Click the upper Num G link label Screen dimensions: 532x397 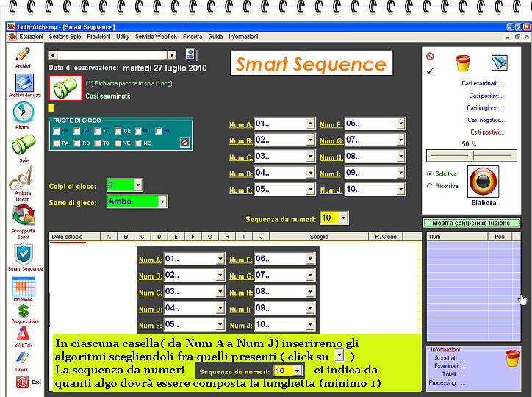pyautogui.click(x=331, y=141)
